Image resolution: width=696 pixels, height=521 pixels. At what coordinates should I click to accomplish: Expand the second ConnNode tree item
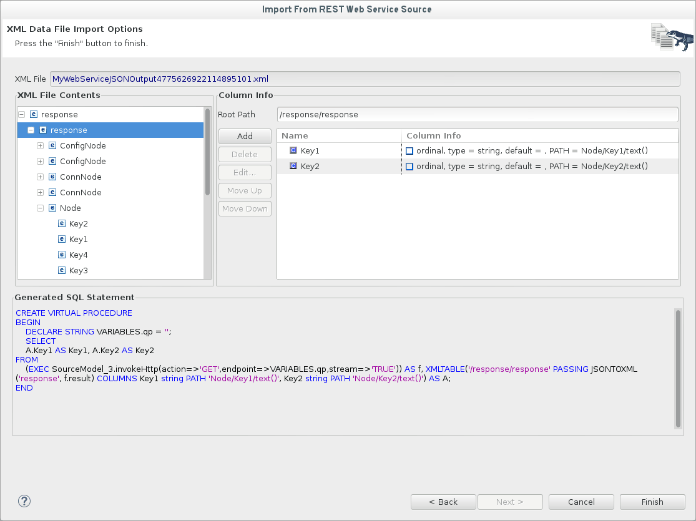click(40, 192)
